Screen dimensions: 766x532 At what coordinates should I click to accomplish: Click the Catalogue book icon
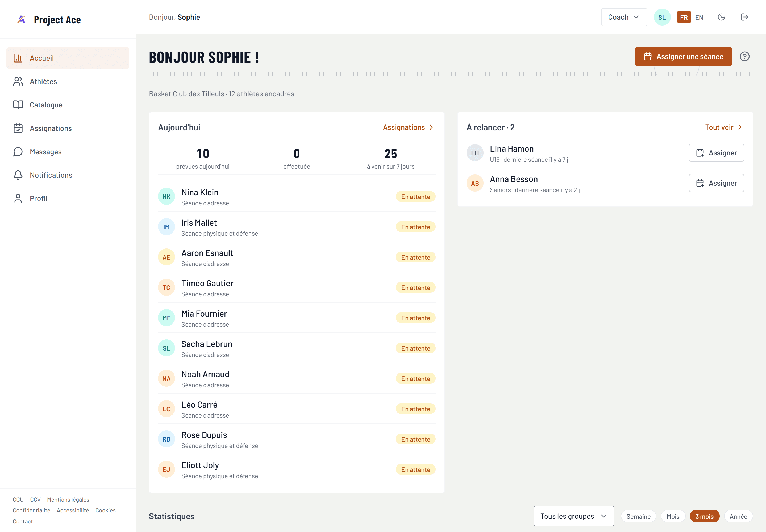(18, 105)
